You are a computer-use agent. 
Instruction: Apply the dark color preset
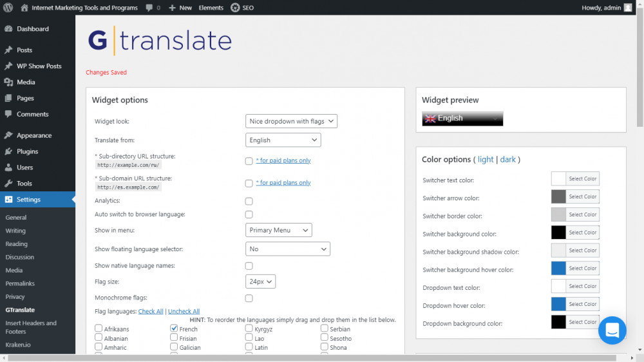click(x=507, y=160)
